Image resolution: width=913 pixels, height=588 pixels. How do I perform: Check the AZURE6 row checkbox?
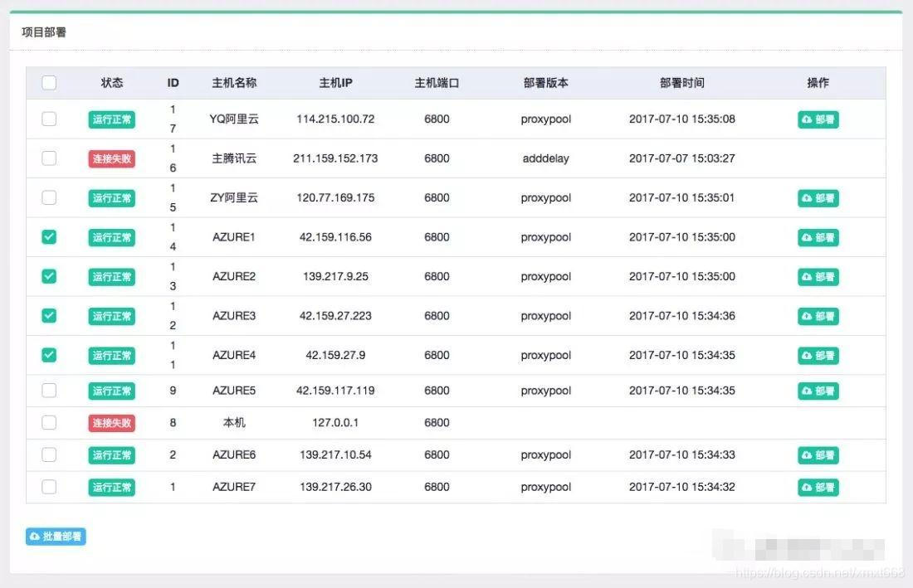click(x=49, y=454)
